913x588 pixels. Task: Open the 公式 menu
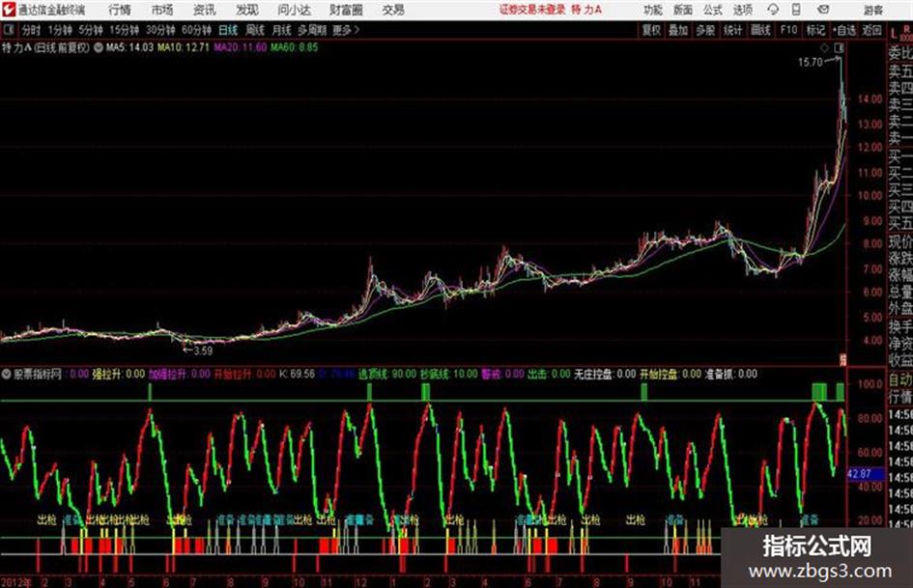712,10
